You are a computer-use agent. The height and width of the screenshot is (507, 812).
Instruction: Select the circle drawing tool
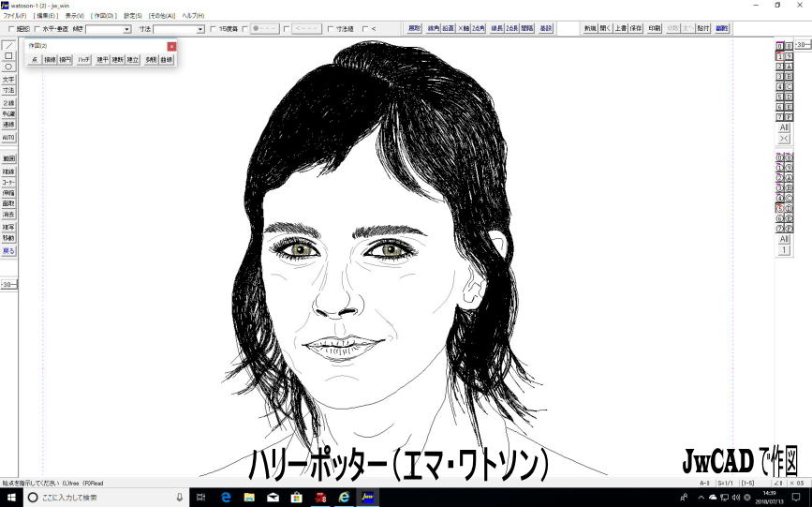coord(8,67)
